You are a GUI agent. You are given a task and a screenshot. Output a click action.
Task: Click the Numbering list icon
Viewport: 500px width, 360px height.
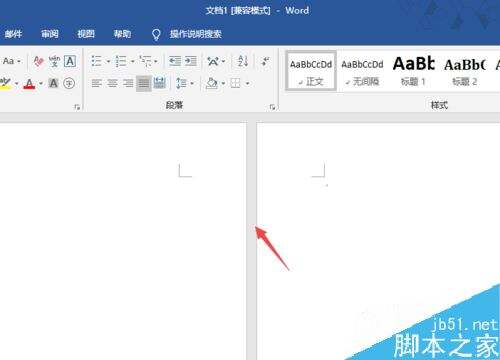(121, 61)
